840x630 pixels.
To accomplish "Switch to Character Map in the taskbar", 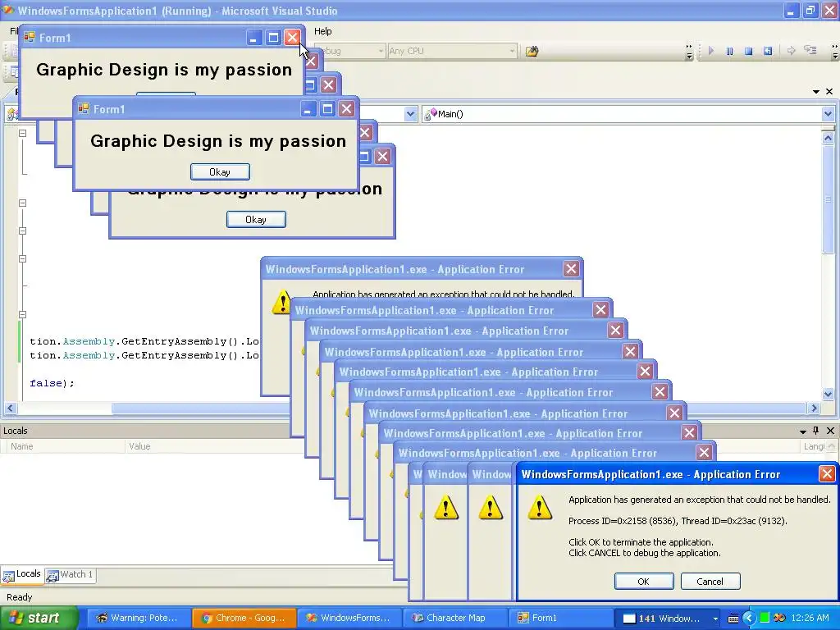I will [454, 618].
